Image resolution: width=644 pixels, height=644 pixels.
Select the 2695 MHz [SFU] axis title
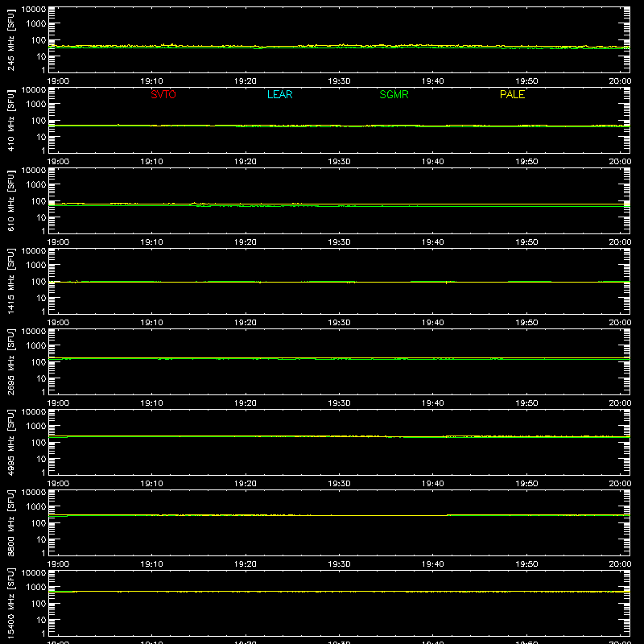[11, 361]
